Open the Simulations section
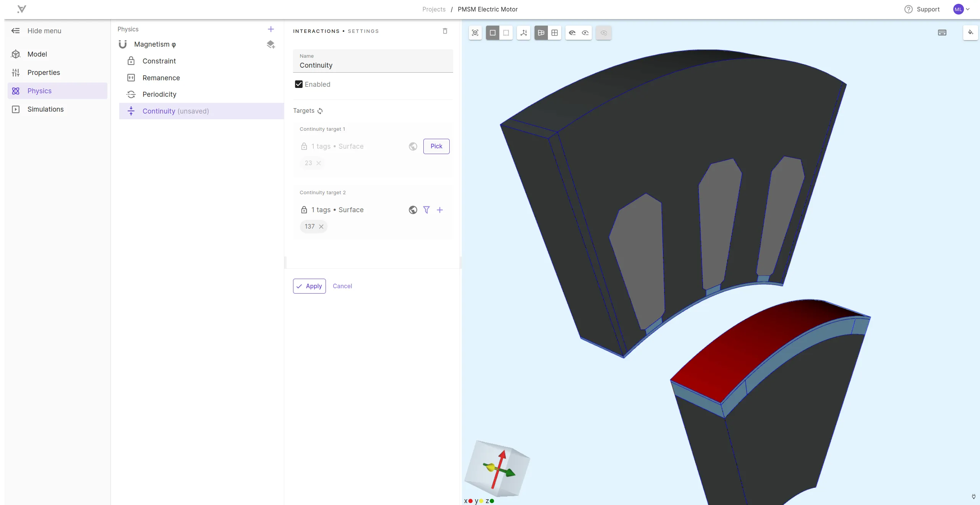 point(57,109)
